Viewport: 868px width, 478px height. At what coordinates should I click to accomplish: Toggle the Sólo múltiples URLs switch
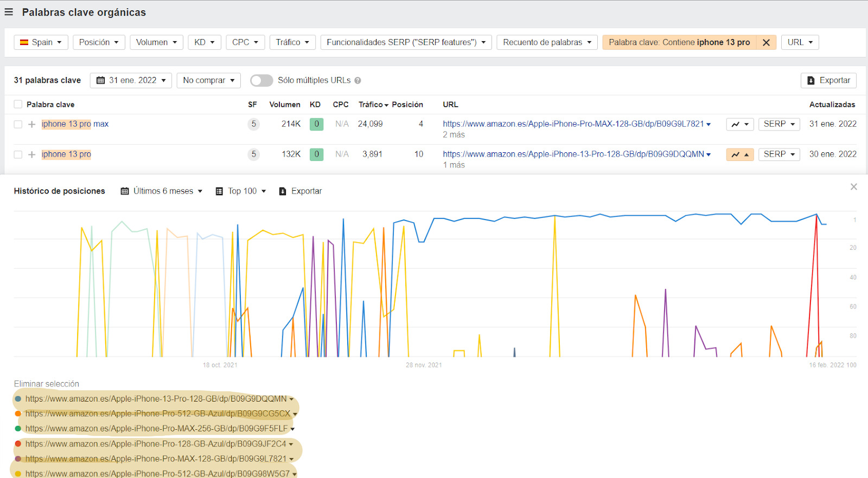point(261,81)
